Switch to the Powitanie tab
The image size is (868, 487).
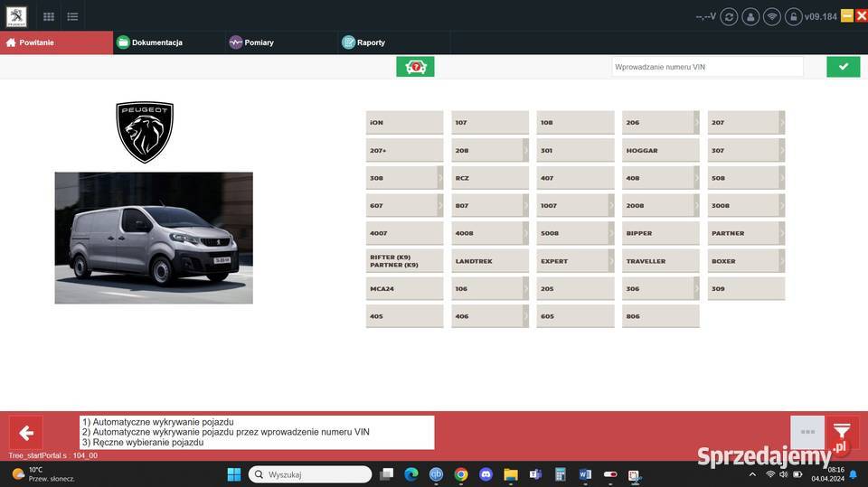[56, 42]
